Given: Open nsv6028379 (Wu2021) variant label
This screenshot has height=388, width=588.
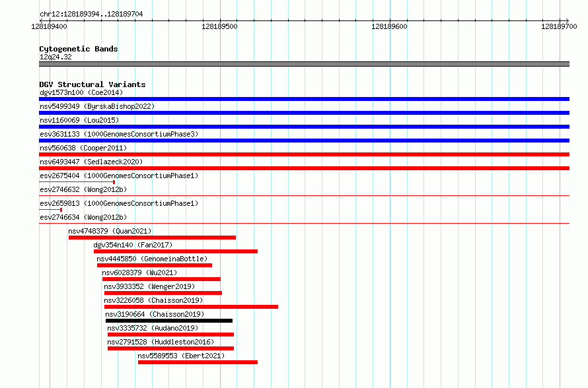Looking at the screenshot, I should [139, 273].
